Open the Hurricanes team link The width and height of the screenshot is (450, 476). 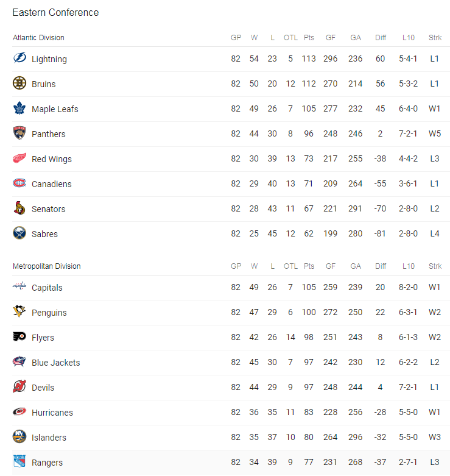click(52, 413)
